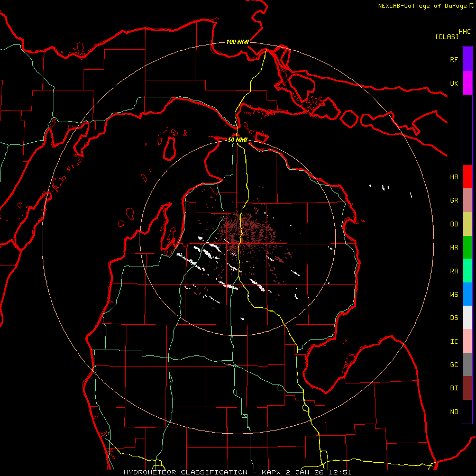Click the RA legend label

point(454,271)
